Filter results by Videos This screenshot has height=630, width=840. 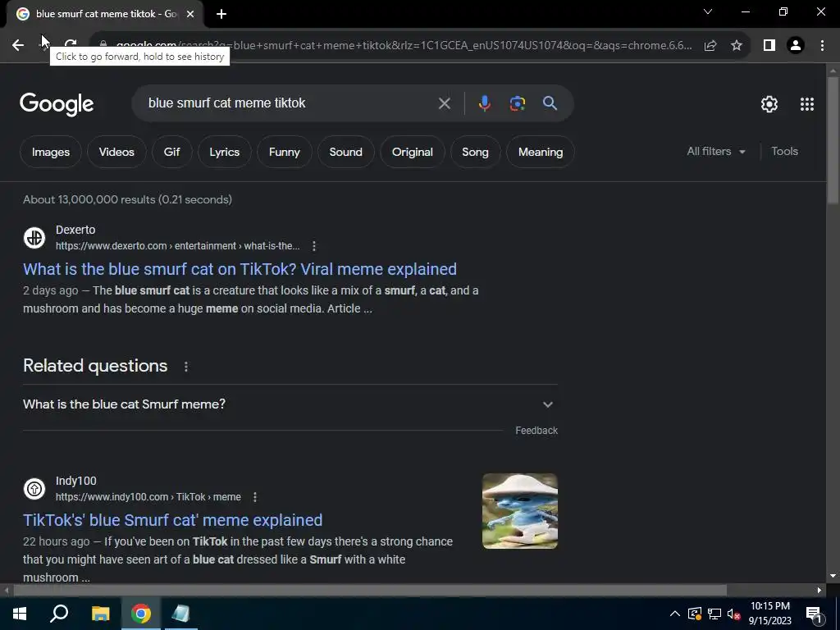116,152
